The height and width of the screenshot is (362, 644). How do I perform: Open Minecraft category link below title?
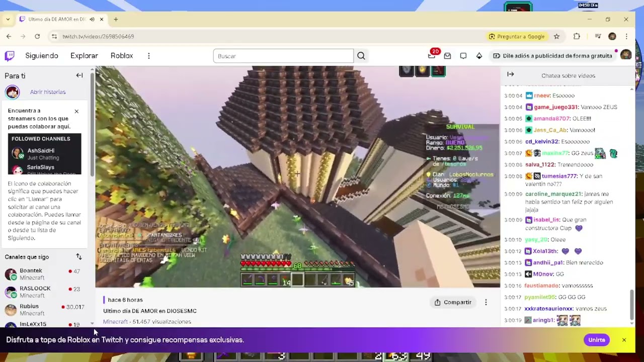coord(115,322)
